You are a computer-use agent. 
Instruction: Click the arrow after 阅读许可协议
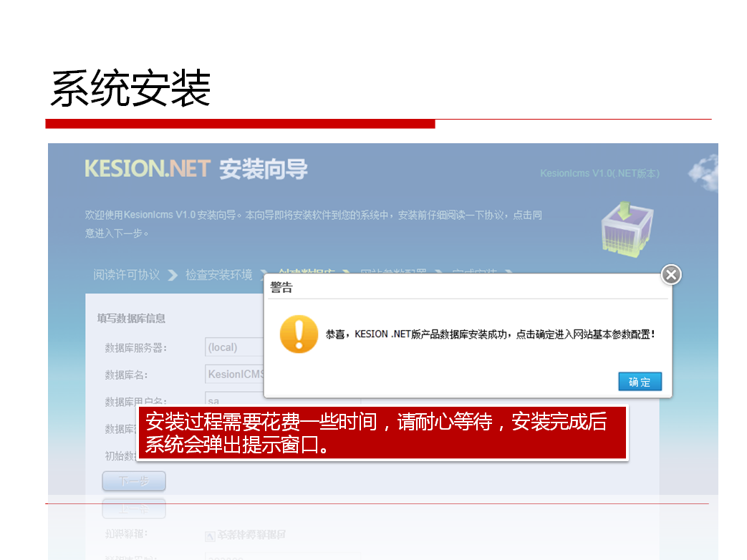tap(173, 275)
